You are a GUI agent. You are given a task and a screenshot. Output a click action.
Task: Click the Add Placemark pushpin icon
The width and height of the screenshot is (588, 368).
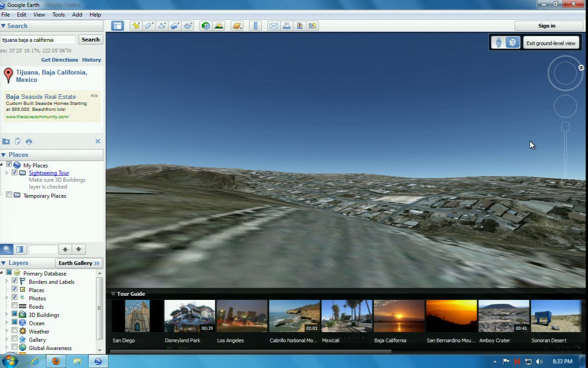tap(136, 26)
